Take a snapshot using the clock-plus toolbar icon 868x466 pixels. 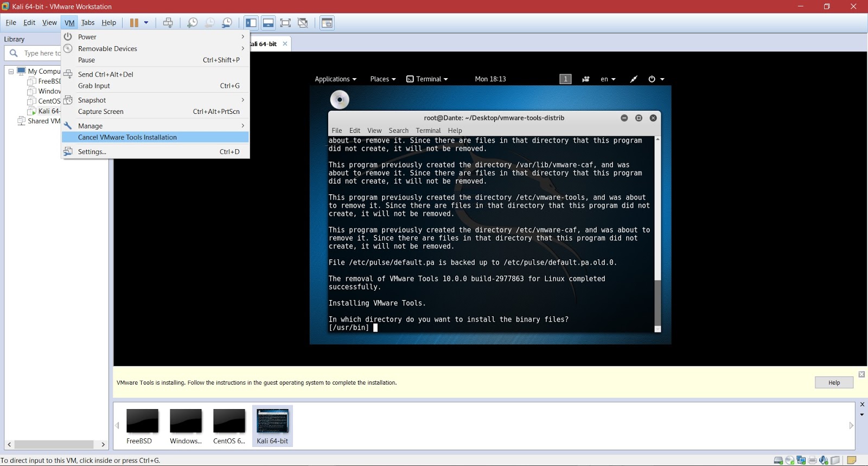192,23
